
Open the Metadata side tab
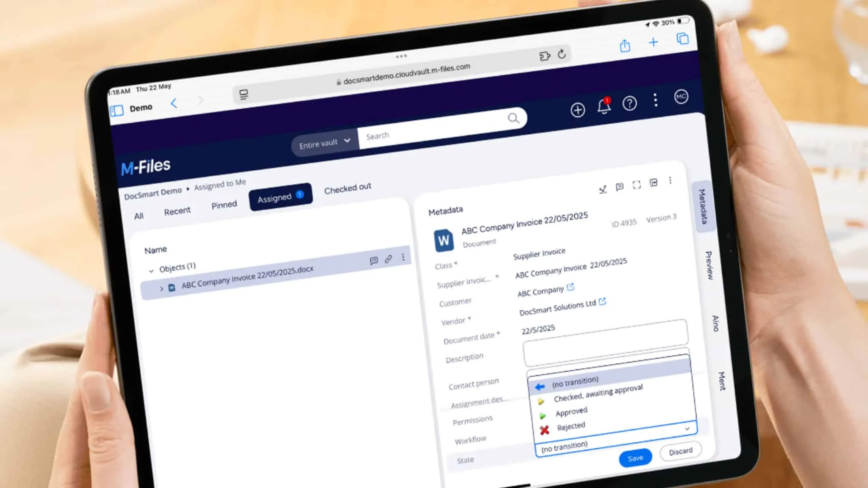[x=703, y=206]
